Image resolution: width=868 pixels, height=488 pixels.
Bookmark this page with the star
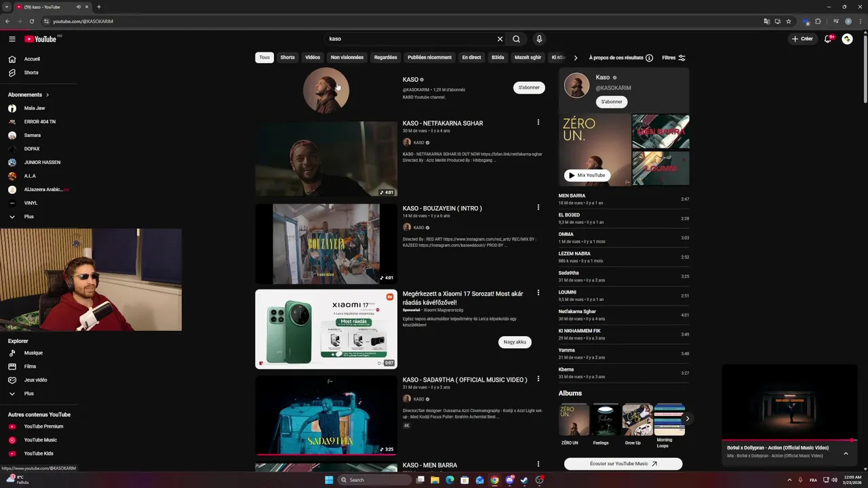pyautogui.click(x=789, y=21)
